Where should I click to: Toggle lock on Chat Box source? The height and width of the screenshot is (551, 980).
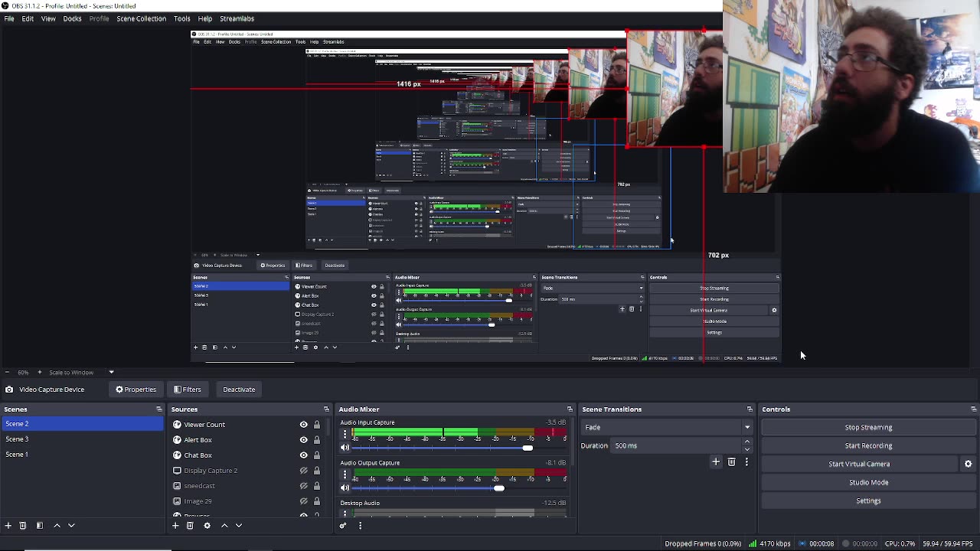pyautogui.click(x=316, y=455)
